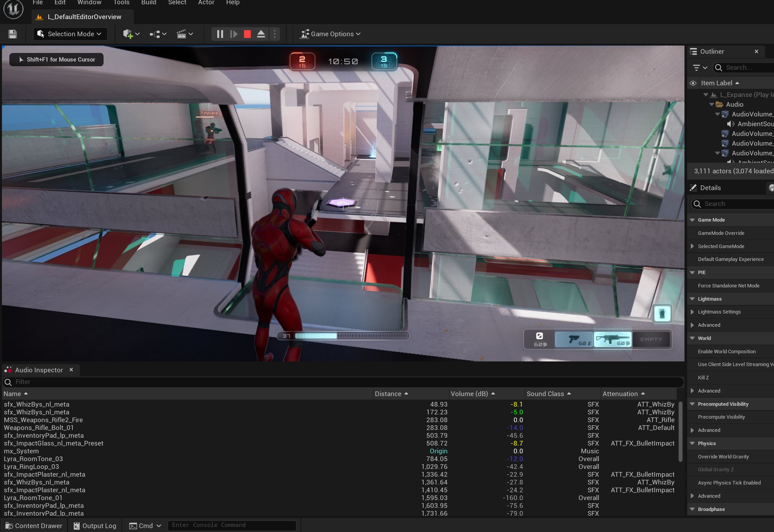The width and height of the screenshot is (774, 532).
Task: Click the Enter Console Command field
Action: [x=232, y=525]
